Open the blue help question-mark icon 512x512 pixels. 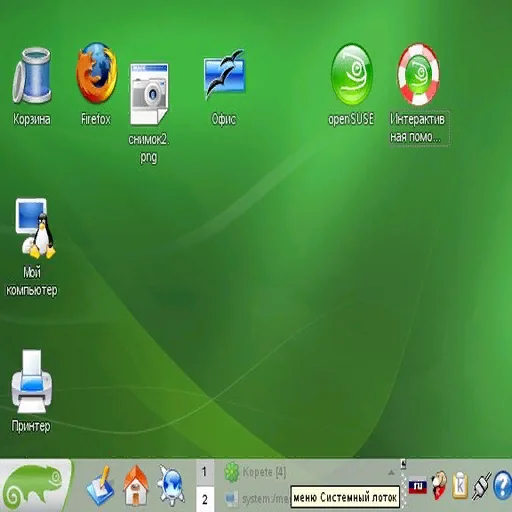click(x=502, y=486)
